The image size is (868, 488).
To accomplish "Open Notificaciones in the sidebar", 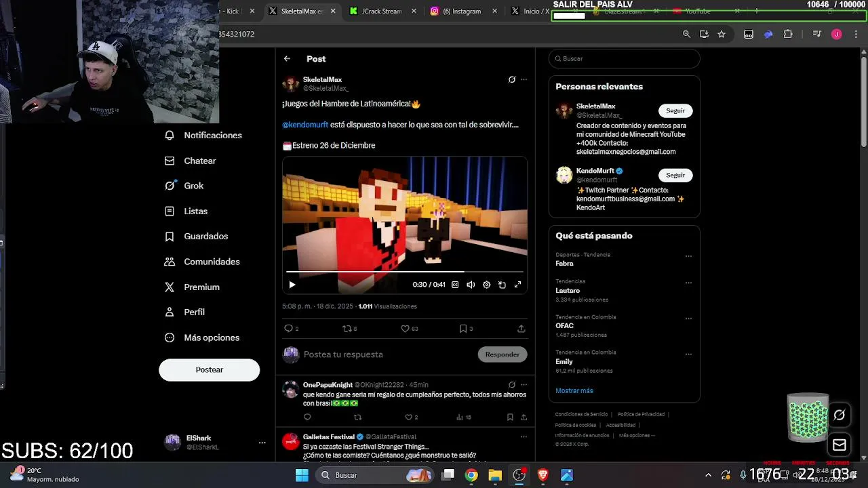I will click(203, 135).
